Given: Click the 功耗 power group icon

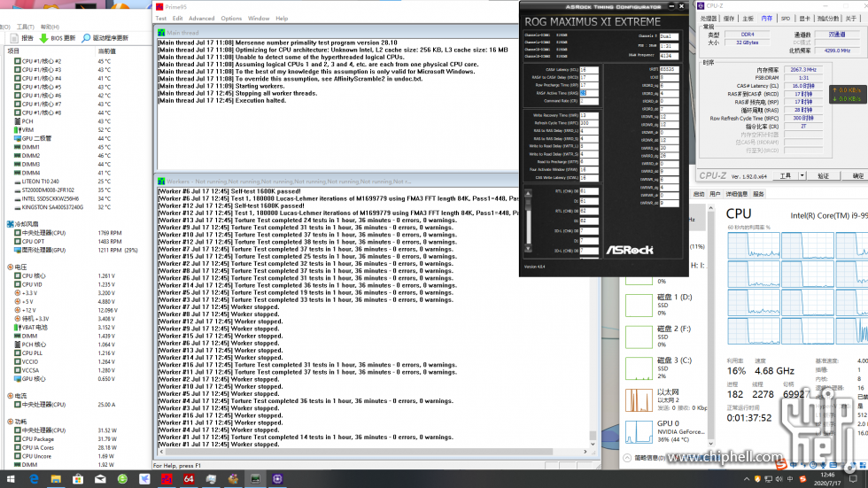Looking at the screenshot, I should point(10,422).
